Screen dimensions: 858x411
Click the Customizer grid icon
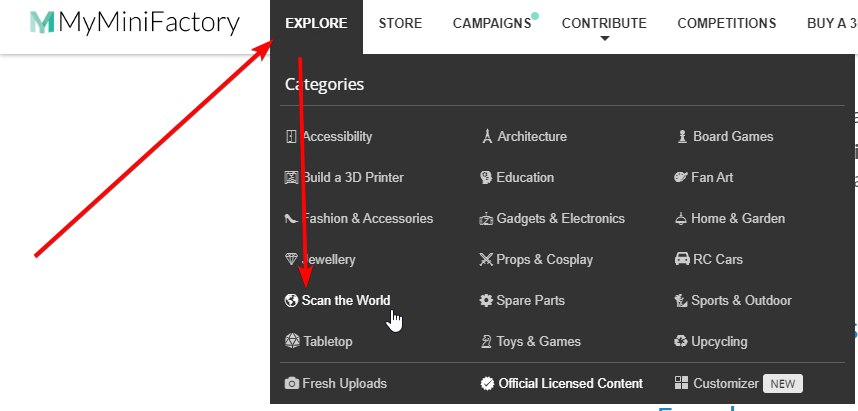[x=681, y=383]
